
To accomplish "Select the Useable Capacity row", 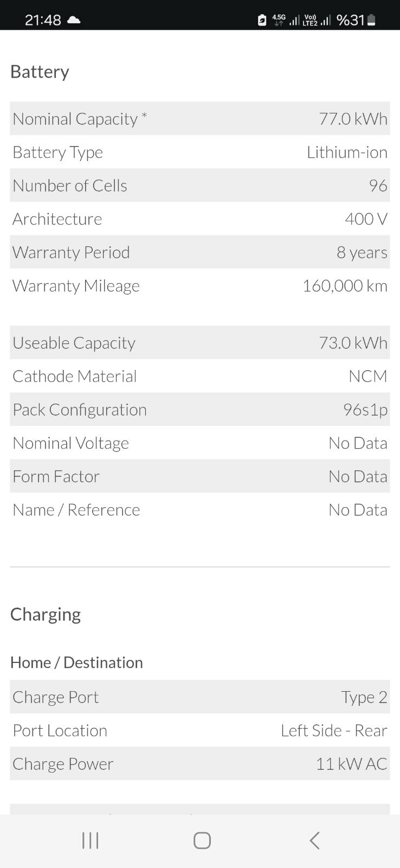I will 199,343.
